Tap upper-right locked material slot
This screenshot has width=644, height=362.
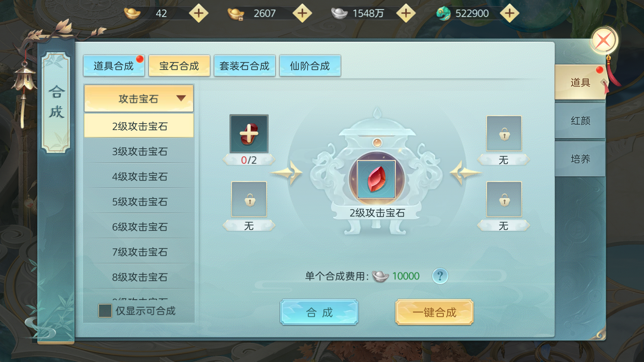click(x=504, y=134)
